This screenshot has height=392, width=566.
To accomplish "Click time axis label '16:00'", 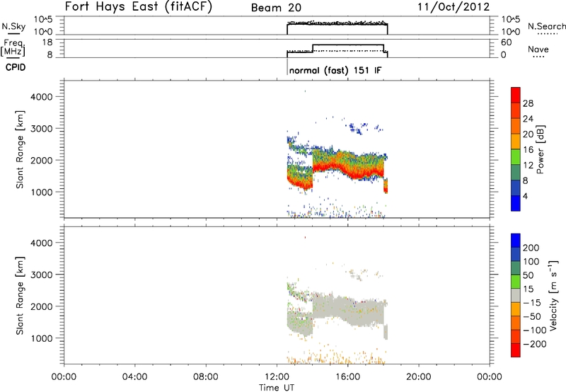I will [347, 377].
